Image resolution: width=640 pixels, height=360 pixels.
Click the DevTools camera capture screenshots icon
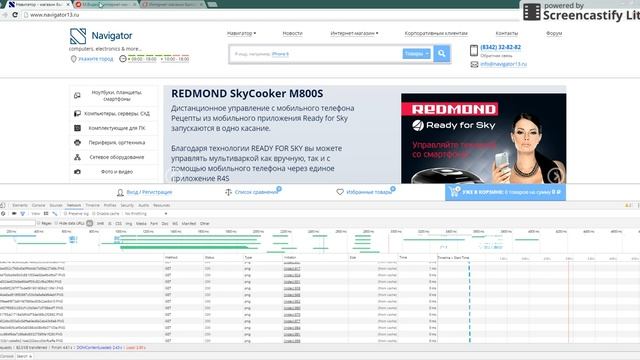pyautogui.click(x=14, y=213)
